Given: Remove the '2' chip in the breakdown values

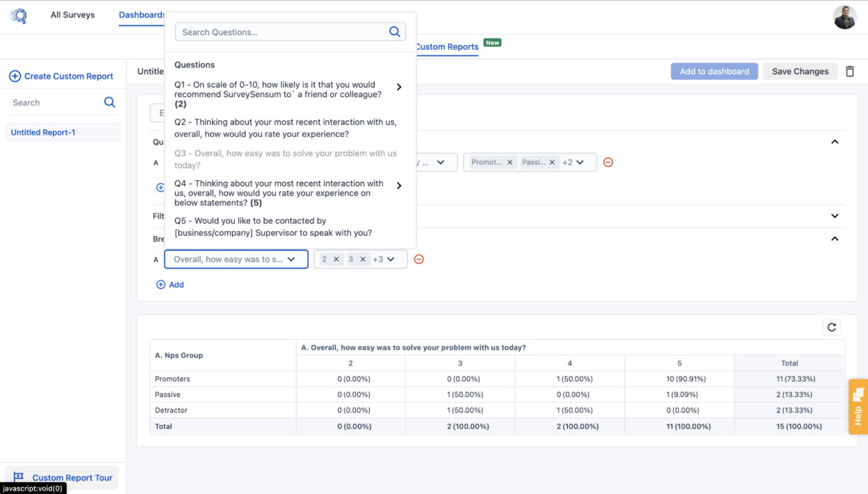Looking at the screenshot, I should tap(337, 259).
